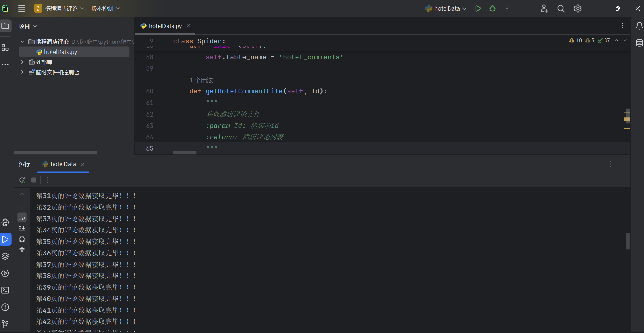The height and width of the screenshot is (333, 644).
Task: Open the main hamburger menu
Action: [x=22, y=8]
